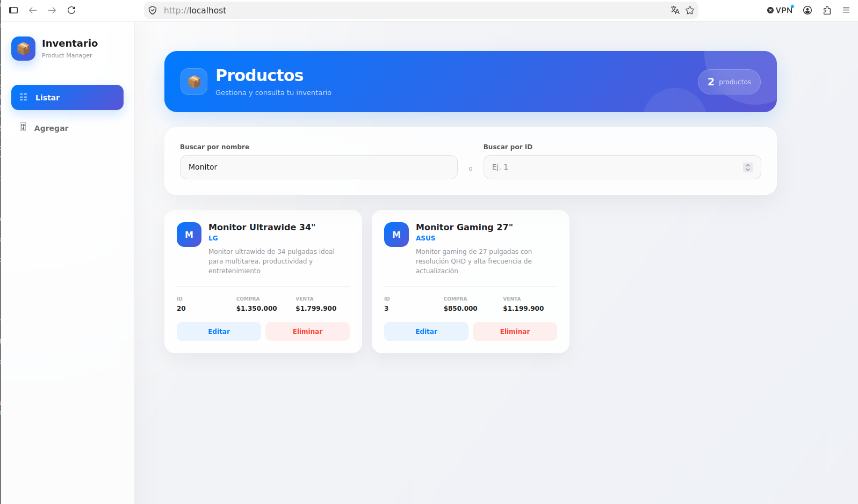Viewport: 858px width, 504px height.
Task: Focus the Buscar por ID field
Action: pos(622,167)
